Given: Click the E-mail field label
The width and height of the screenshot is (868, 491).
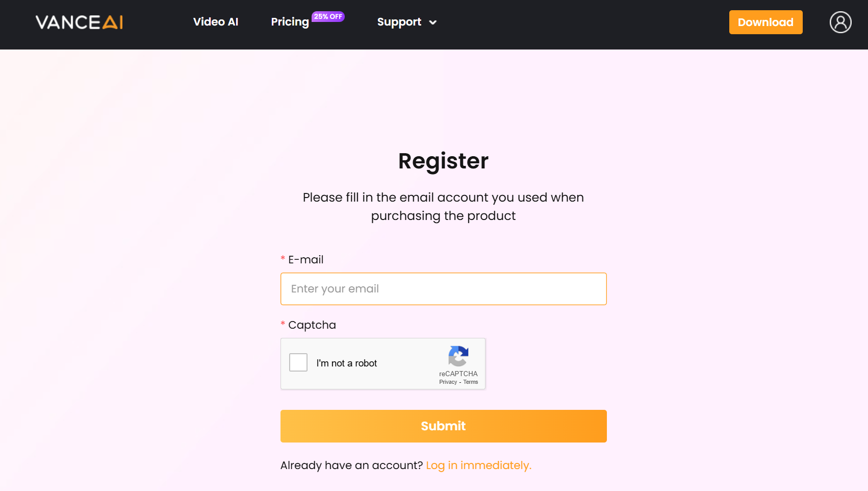Looking at the screenshot, I should coord(305,260).
